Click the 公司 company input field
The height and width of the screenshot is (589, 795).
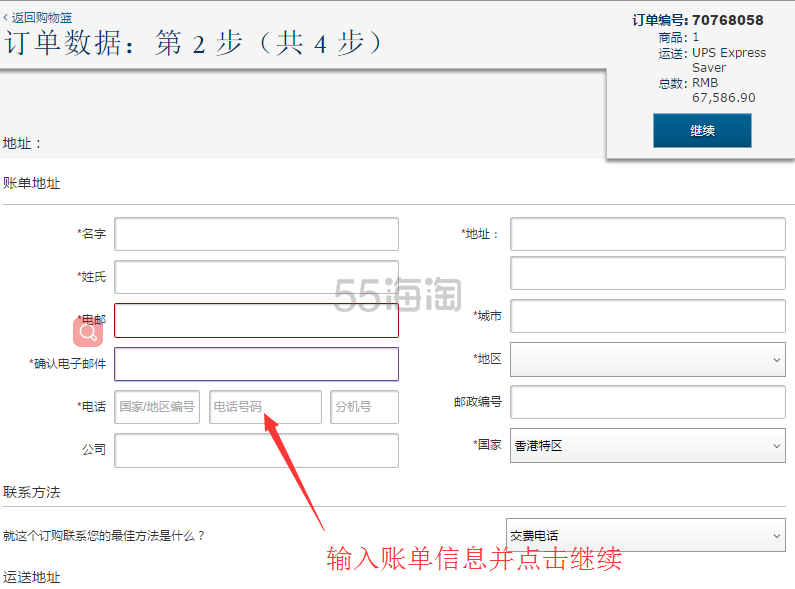(x=256, y=451)
